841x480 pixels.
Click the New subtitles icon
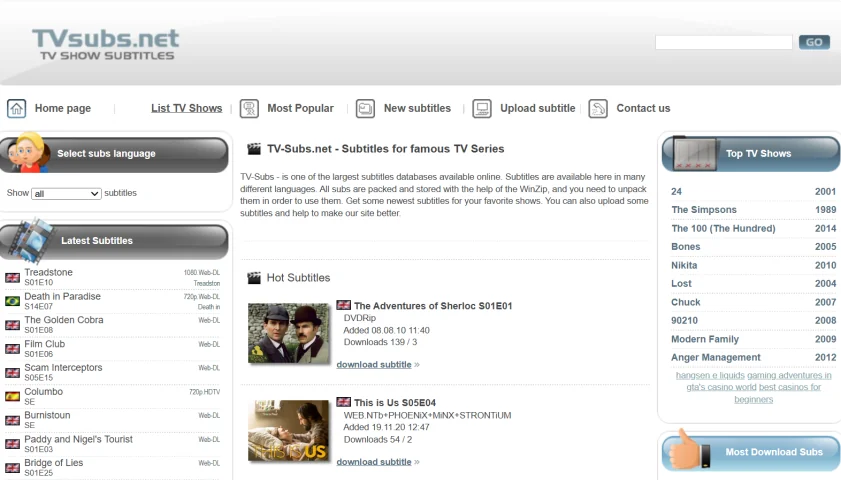[x=365, y=108]
